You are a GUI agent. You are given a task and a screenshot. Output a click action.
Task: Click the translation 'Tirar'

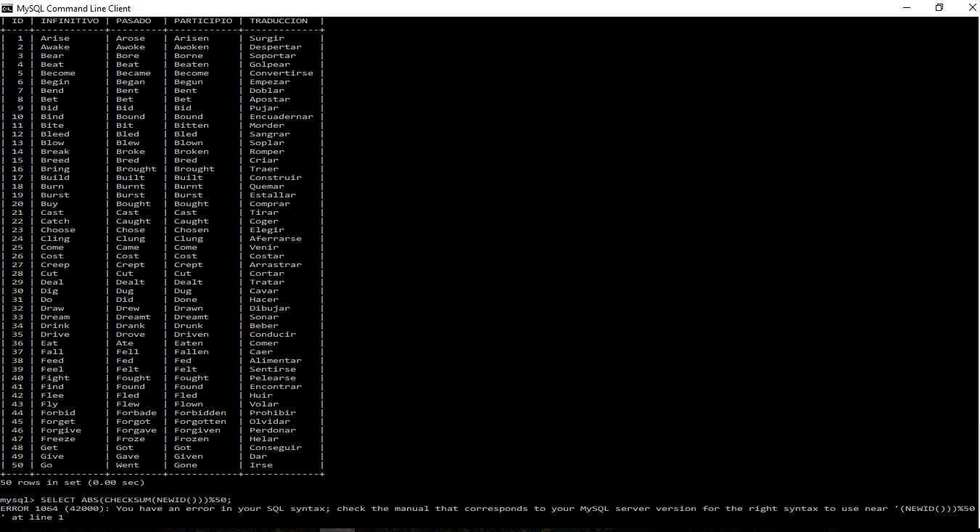264,213
